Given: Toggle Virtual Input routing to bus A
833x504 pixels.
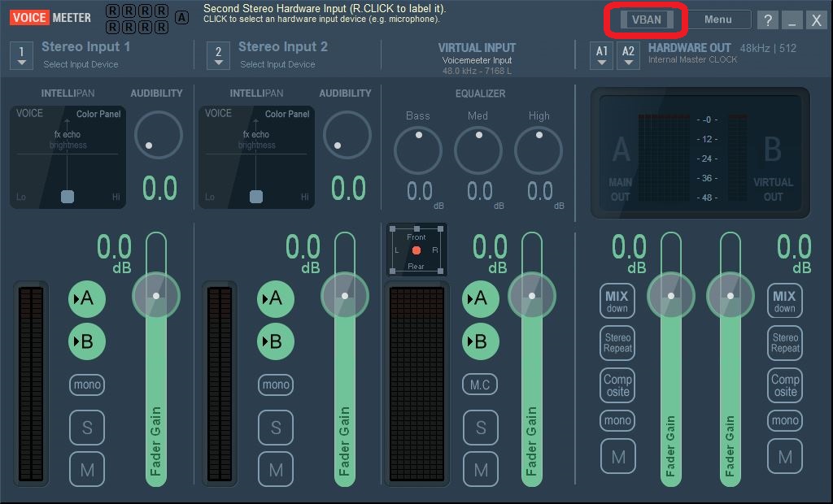Looking at the screenshot, I should (x=480, y=299).
